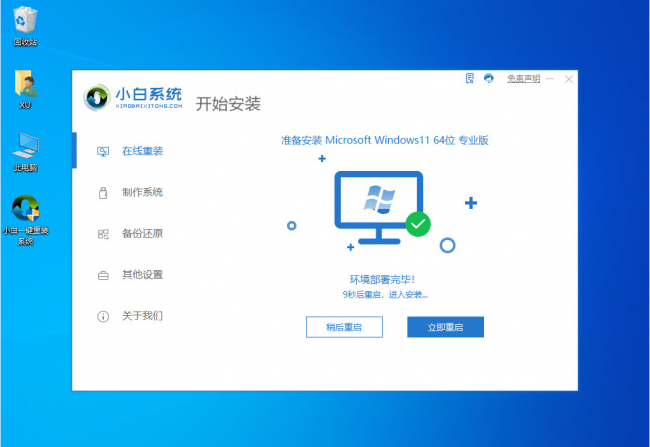Select the This PC desktop icon
The height and width of the screenshot is (447, 650).
coord(25,153)
